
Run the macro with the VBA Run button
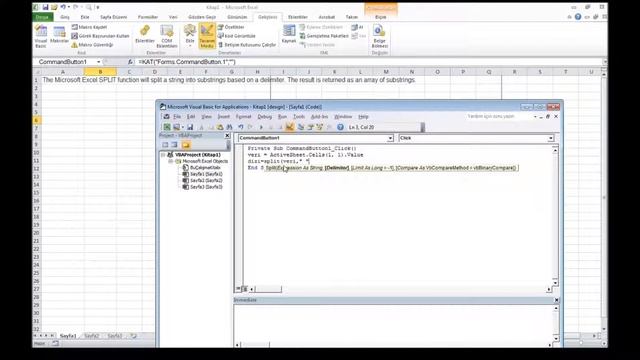click(261, 127)
